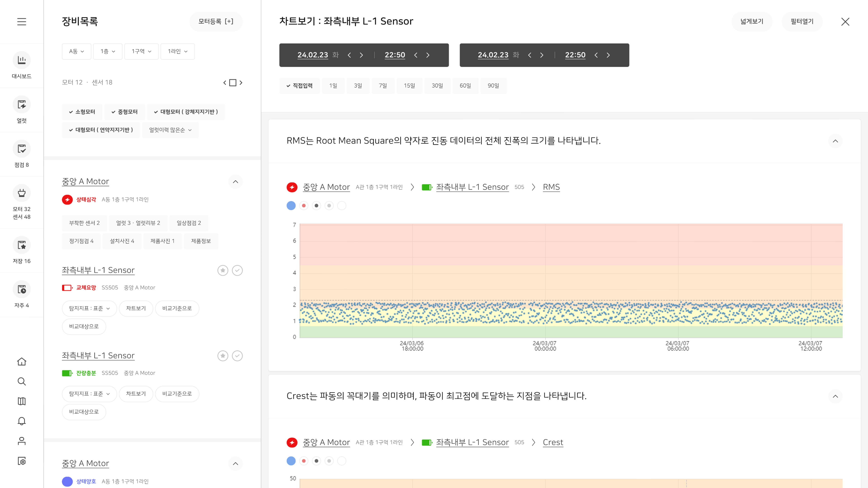Click the search magnifier icon in sidebar

tap(21, 381)
